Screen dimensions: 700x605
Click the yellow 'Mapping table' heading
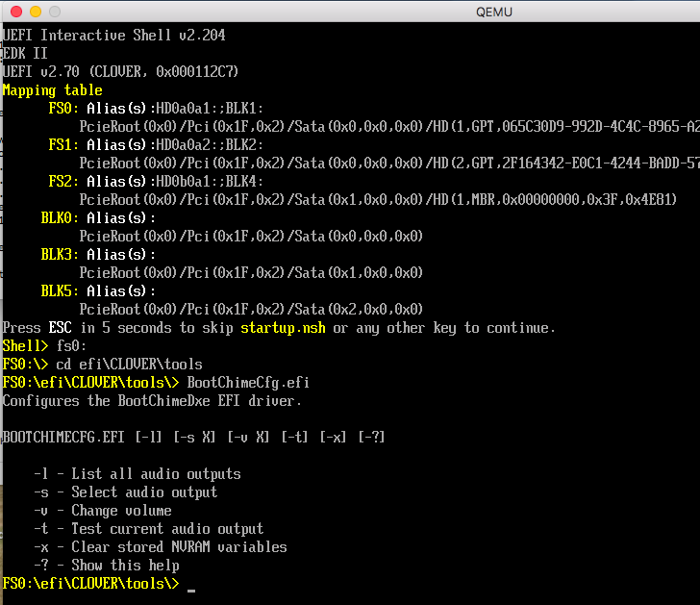(x=53, y=90)
